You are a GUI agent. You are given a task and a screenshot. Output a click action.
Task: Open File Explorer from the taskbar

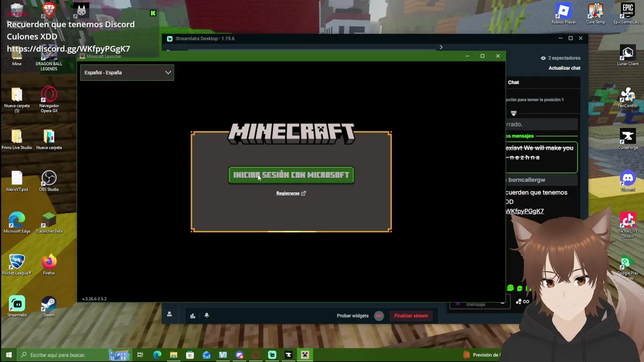pos(174,355)
